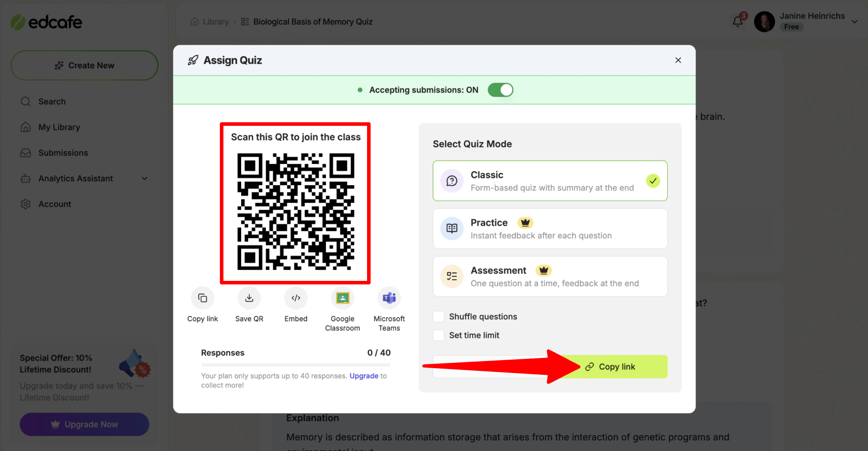Click the breadcrumb home icon
The image size is (868, 451).
(195, 22)
